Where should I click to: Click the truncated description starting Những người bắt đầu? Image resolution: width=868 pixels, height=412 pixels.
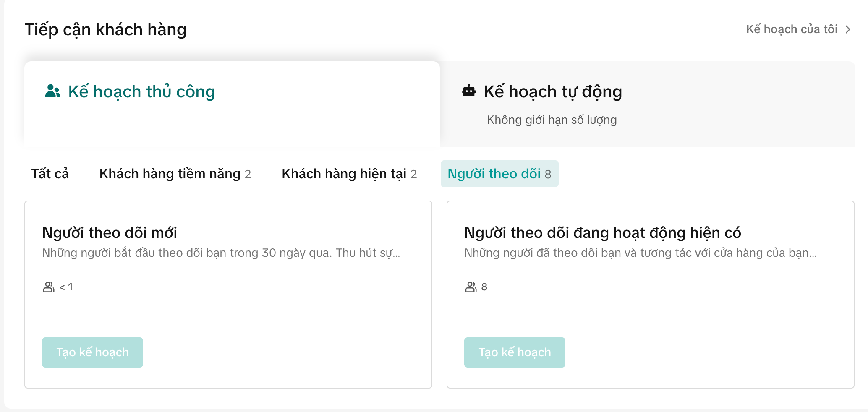(221, 253)
